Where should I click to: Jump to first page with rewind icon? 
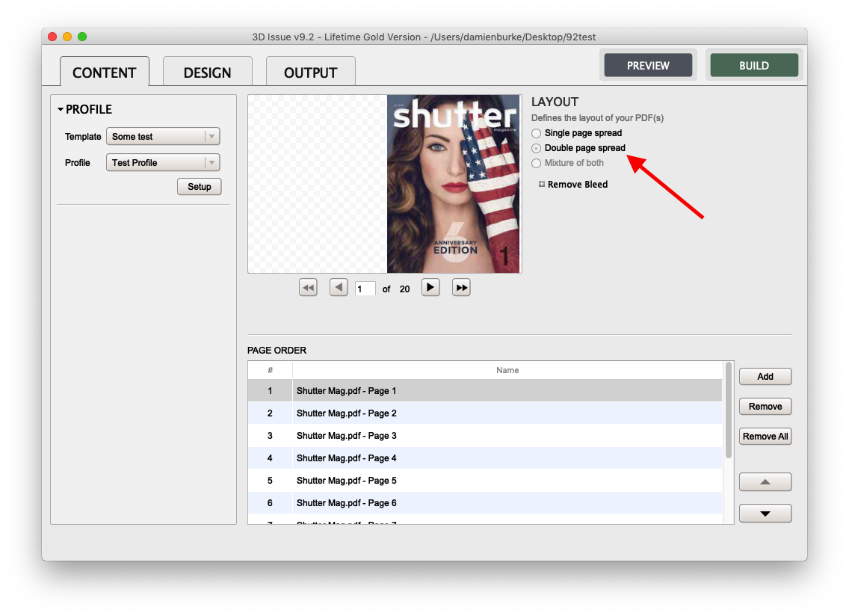(308, 288)
